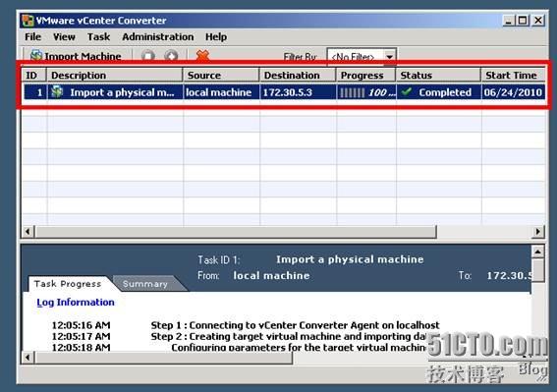The image size is (557, 392).
Task: Maximize the vCenter Converter window
Action: coord(523,21)
